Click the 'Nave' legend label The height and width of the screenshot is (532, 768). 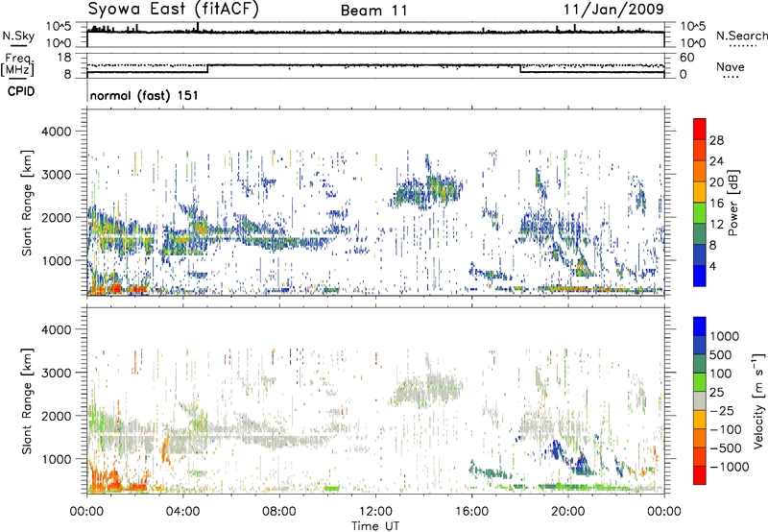click(x=731, y=66)
